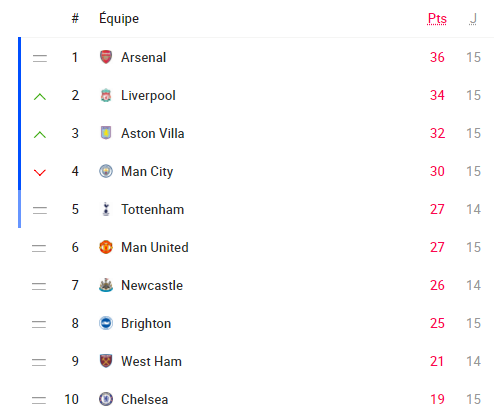This screenshot has width=494, height=419.
Task: Sort table by J column header
Action: (x=473, y=19)
